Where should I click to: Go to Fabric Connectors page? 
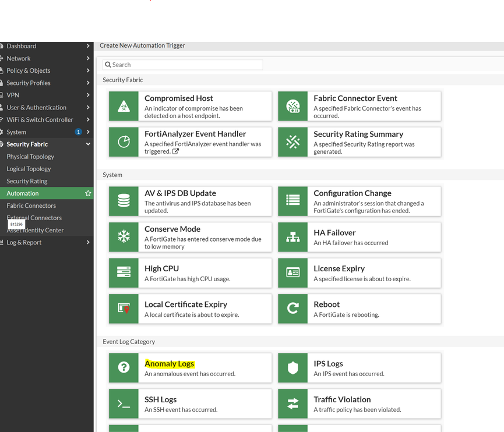31,206
